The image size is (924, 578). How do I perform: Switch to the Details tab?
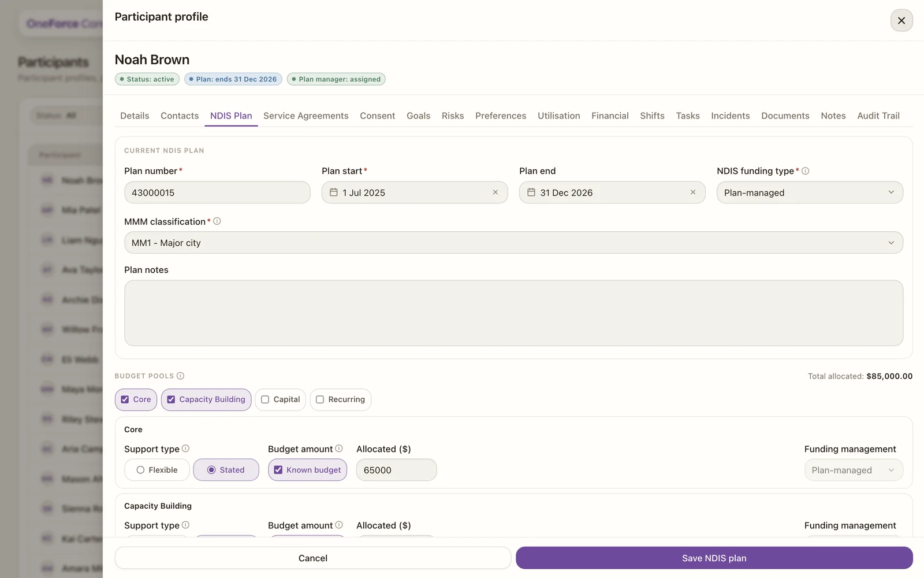pos(135,116)
